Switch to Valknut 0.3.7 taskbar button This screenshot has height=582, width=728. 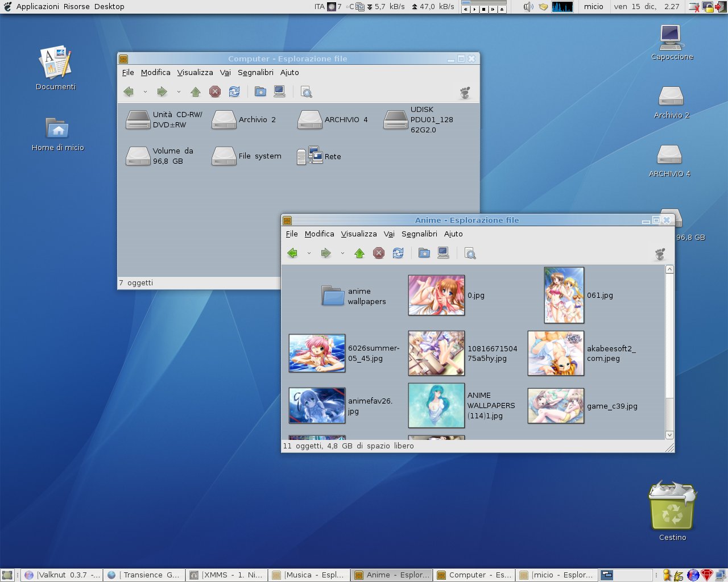[x=62, y=575]
